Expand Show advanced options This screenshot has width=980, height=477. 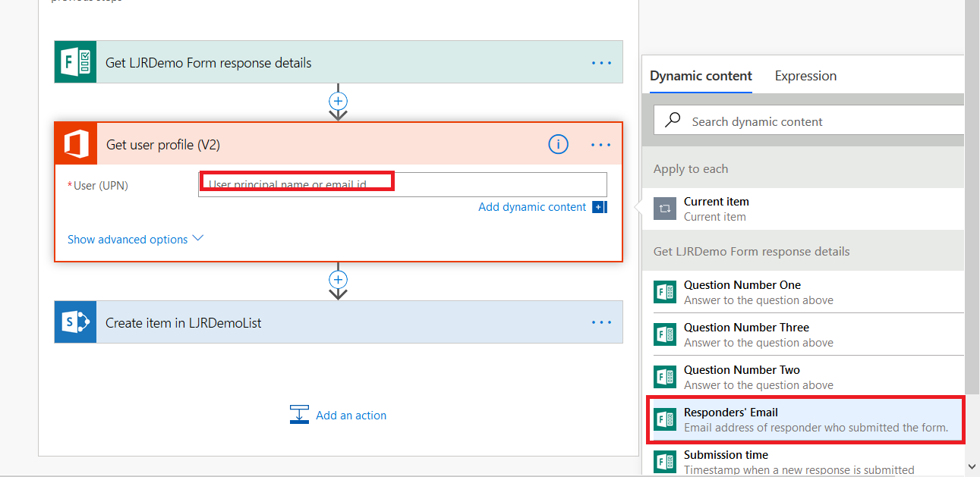136,239
